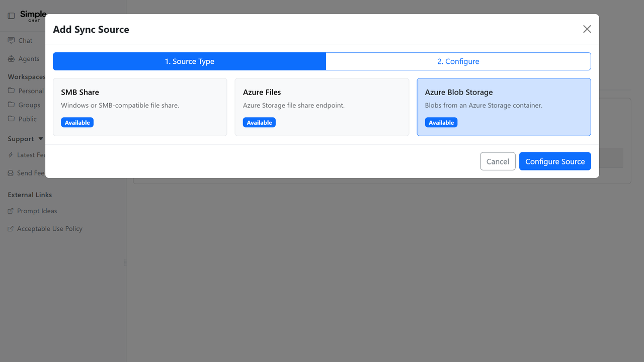Viewport: 644px width, 362px height.
Task: Click the Simple Chat logo
Action: pos(33,16)
